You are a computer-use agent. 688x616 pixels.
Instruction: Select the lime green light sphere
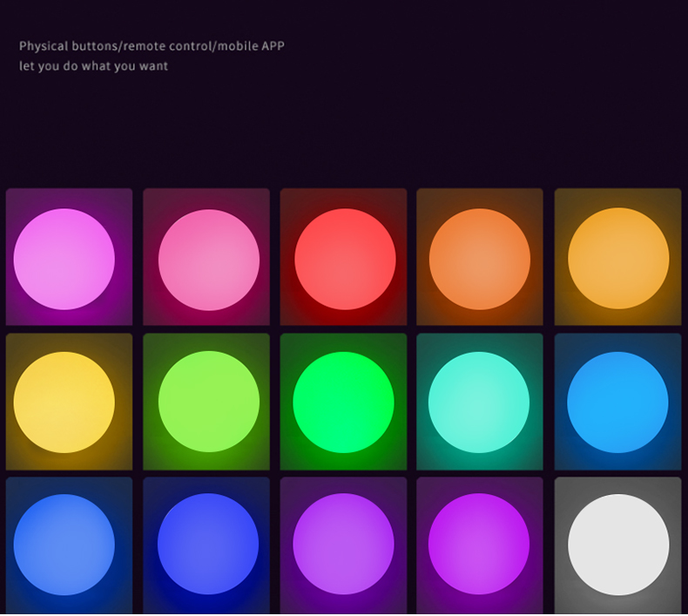pyautogui.click(x=209, y=402)
